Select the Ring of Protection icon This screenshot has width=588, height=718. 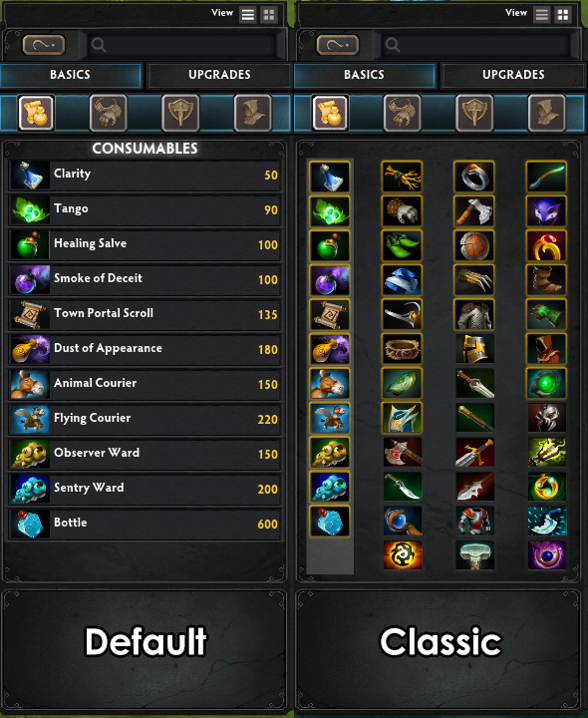[x=474, y=177]
